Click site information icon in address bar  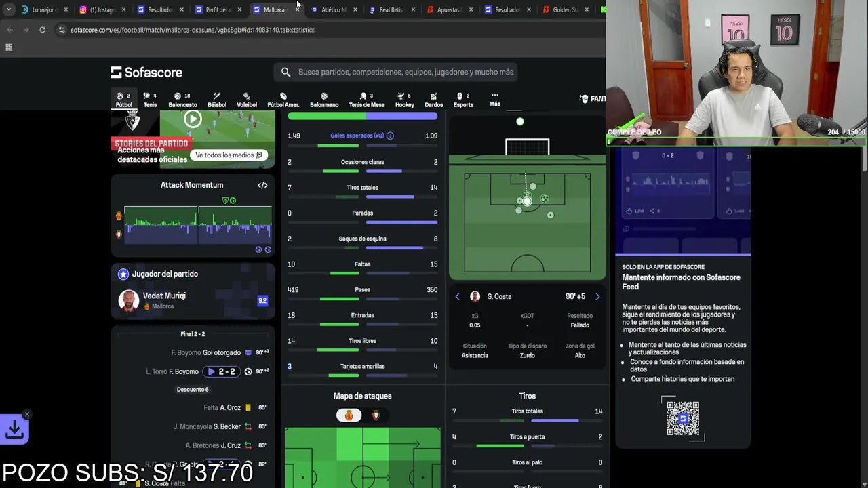click(62, 30)
